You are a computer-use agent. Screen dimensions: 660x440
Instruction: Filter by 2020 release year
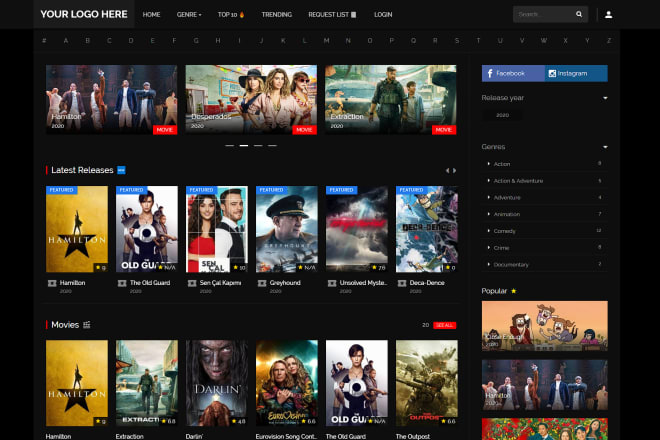click(503, 115)
